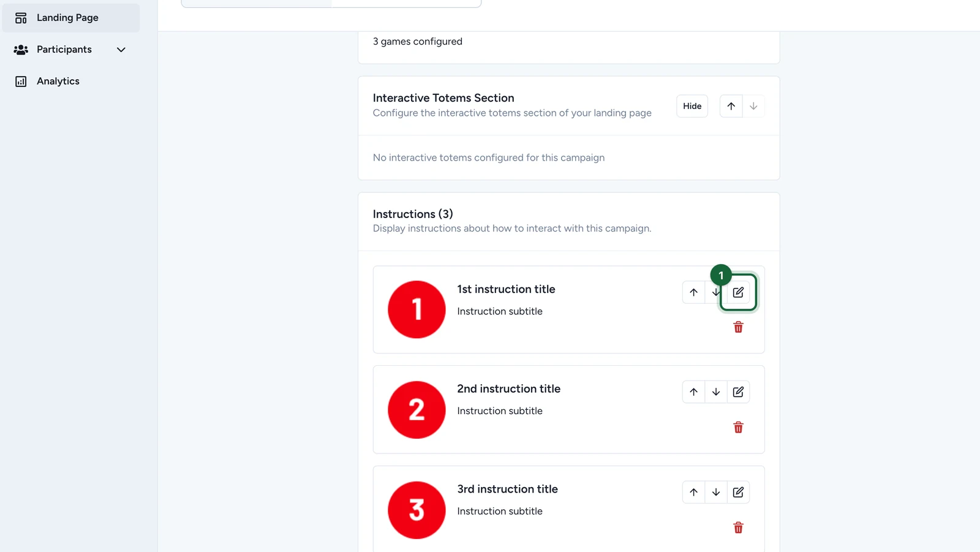The height and width of the screenshot is (552, 980).
Task: Move 2nd instruction up
Action: pyautogui.click(x=693, y=392)
